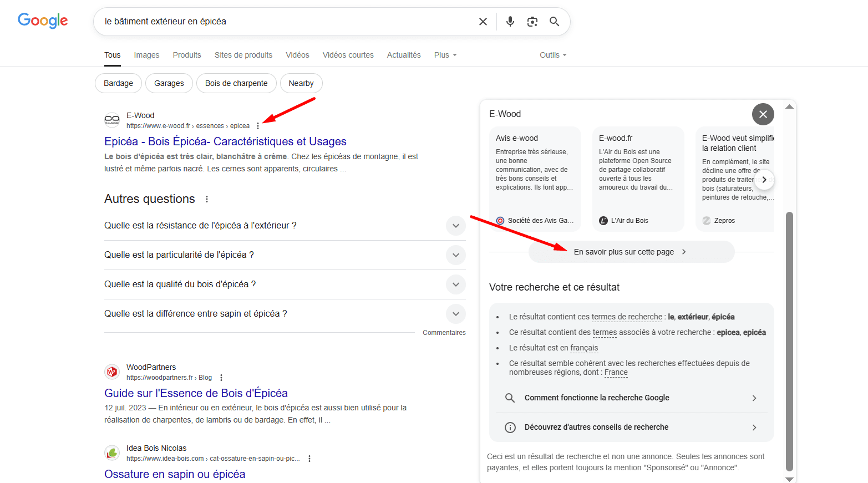Open Google Lens image search icon

click(532, 22)
